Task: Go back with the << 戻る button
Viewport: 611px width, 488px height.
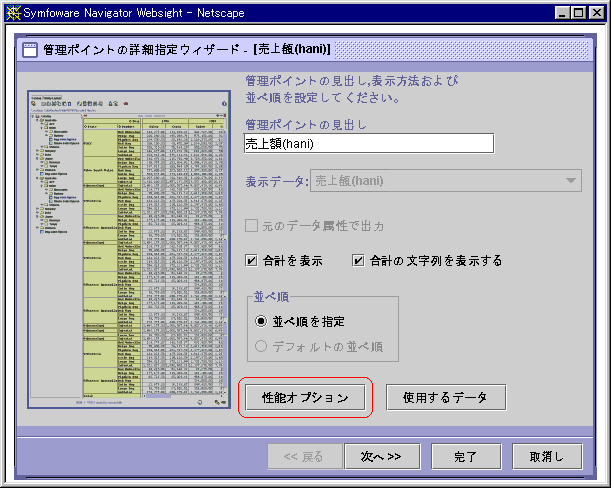Action: 303,457
